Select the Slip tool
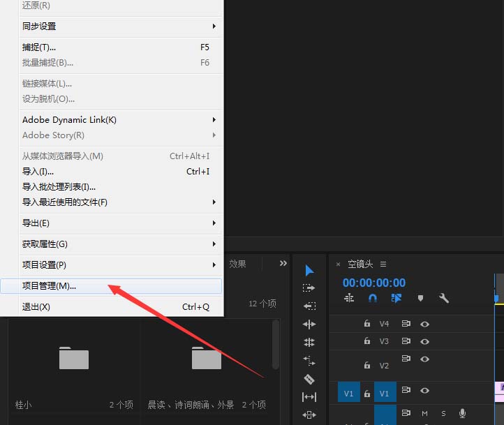Image resolution: width=504 pixels, height=425 pixels. [309, 397]
